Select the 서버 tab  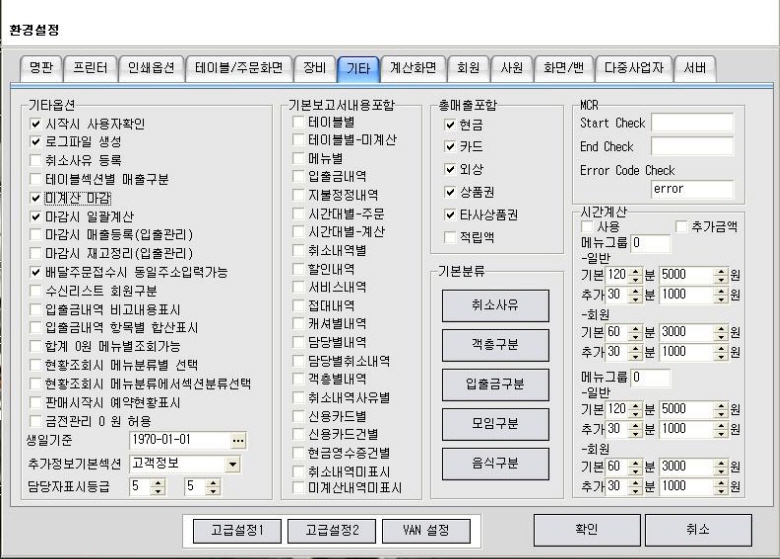click(694, 68)
